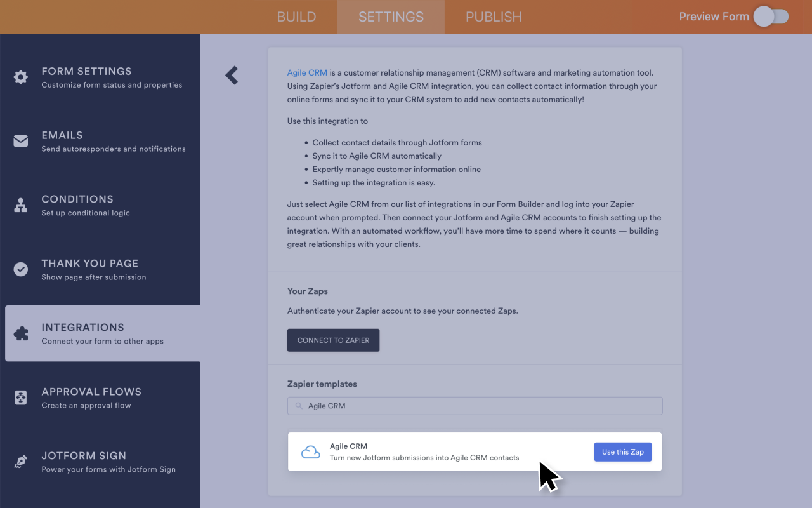Viewport: 812px width, 508px height.
Task: Click the Jotform Sign pen icon
Action: pyautogui.click(x=21, y=462)
